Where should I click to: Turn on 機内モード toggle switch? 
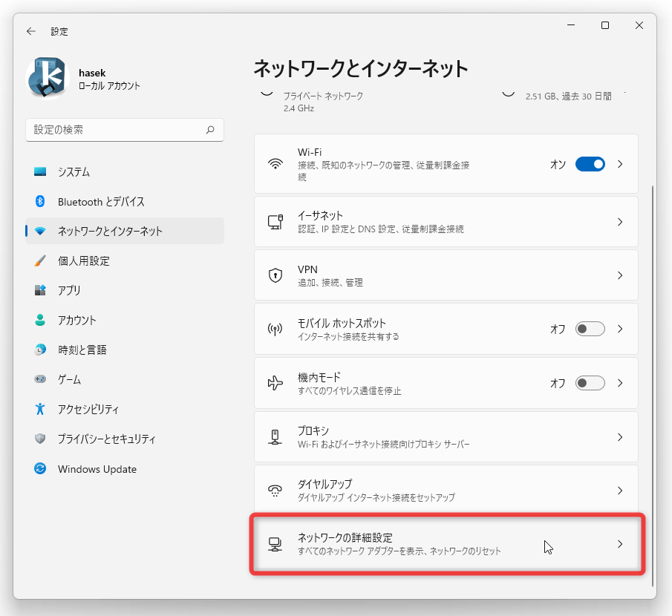pos(590,383)
